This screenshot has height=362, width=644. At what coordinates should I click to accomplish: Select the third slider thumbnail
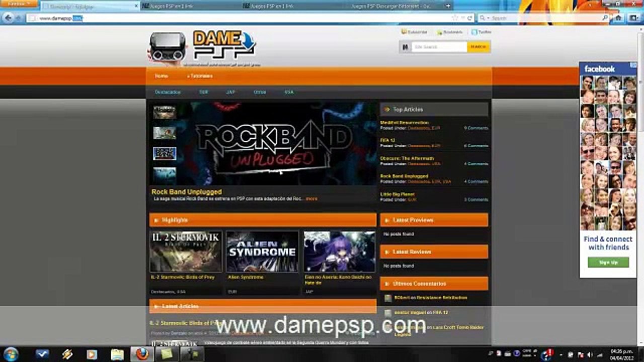165,153
